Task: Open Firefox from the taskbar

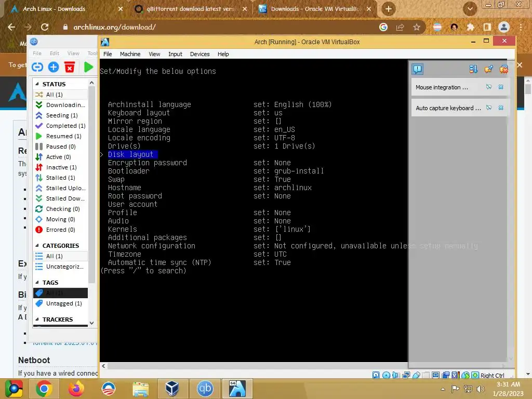Action: tap(76, 389)
